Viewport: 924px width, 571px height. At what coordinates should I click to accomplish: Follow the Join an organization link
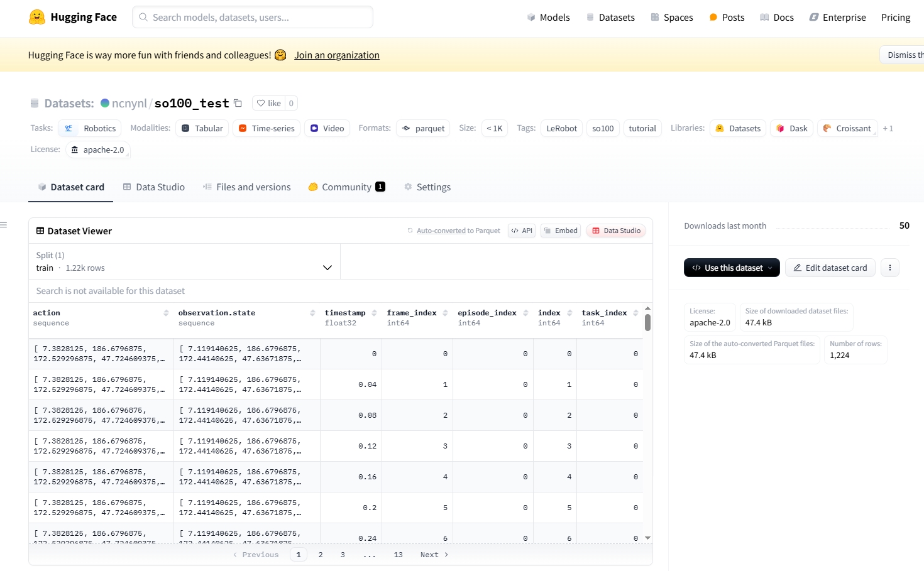tap(337, 55)
